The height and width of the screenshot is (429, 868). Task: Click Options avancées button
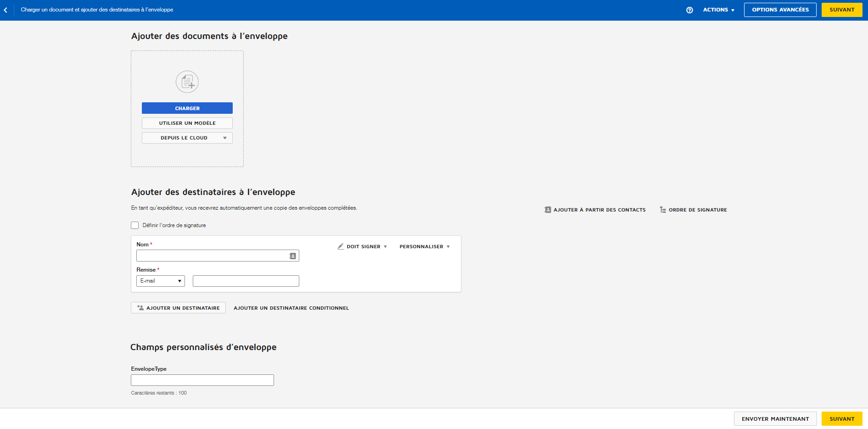780,10
